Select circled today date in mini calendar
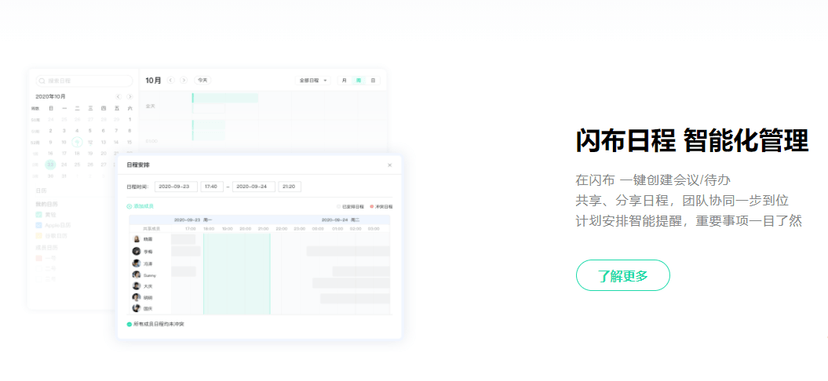This screenshot has height=381, width=828. (x=77, y=142)
